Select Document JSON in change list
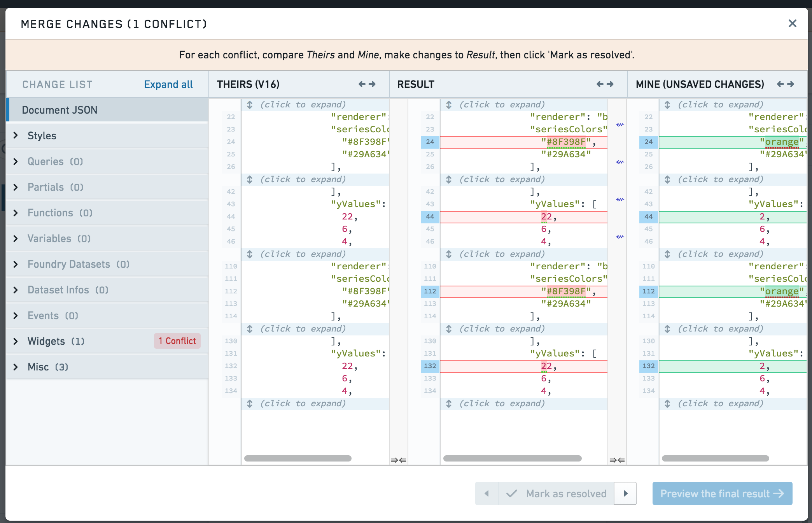Viewport: 812px width, 523px height. [x=107, y=110]
